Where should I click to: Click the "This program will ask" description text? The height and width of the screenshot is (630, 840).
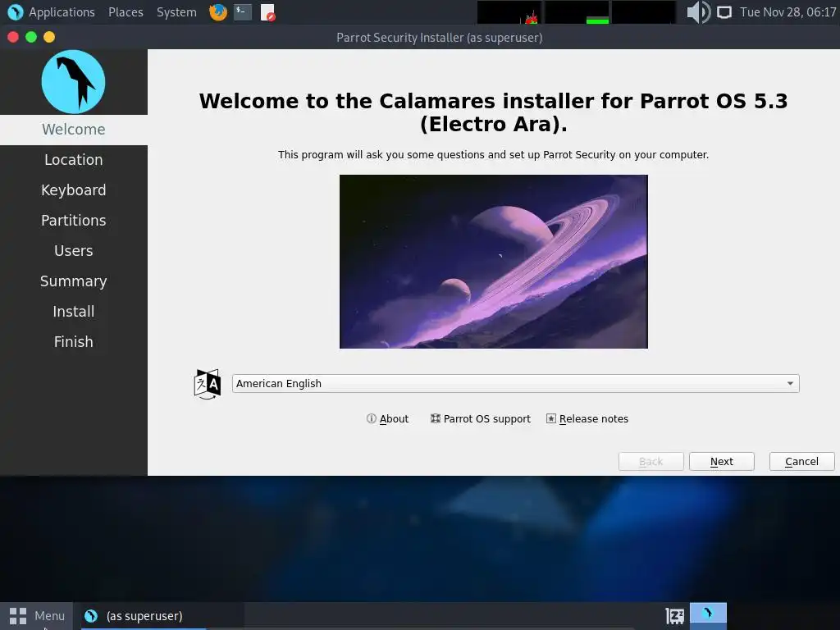click(493, 155)
